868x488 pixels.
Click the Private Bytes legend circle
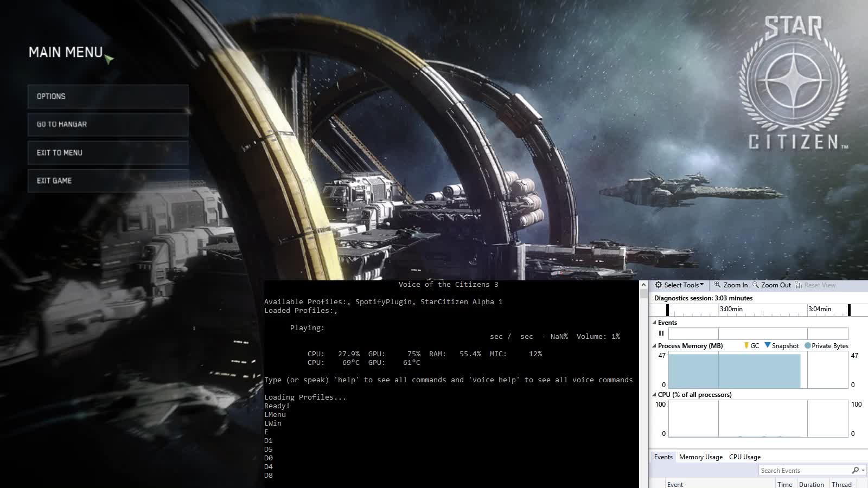tap(808, 346)
